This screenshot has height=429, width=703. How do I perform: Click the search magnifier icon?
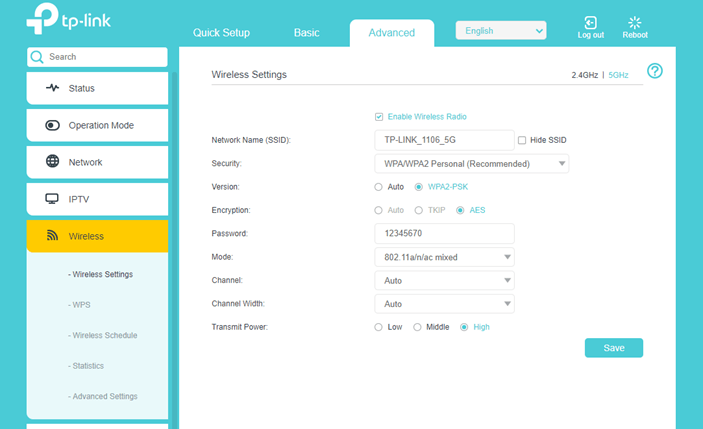point(37,57)
